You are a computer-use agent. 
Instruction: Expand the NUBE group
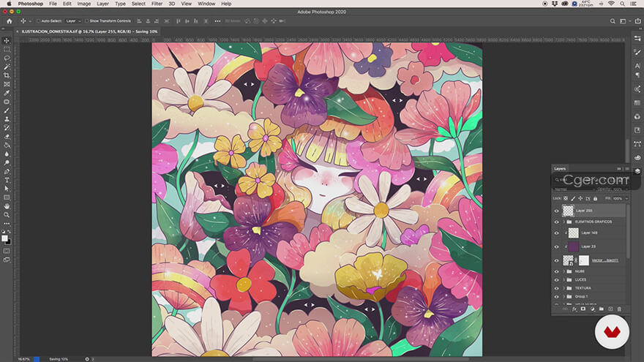point(564,271)
